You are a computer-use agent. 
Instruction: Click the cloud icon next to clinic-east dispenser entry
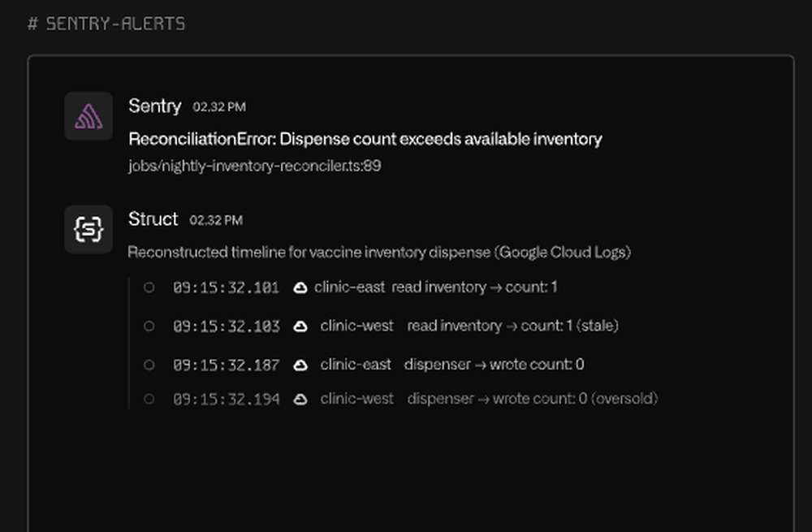click(x=300, y=364)
